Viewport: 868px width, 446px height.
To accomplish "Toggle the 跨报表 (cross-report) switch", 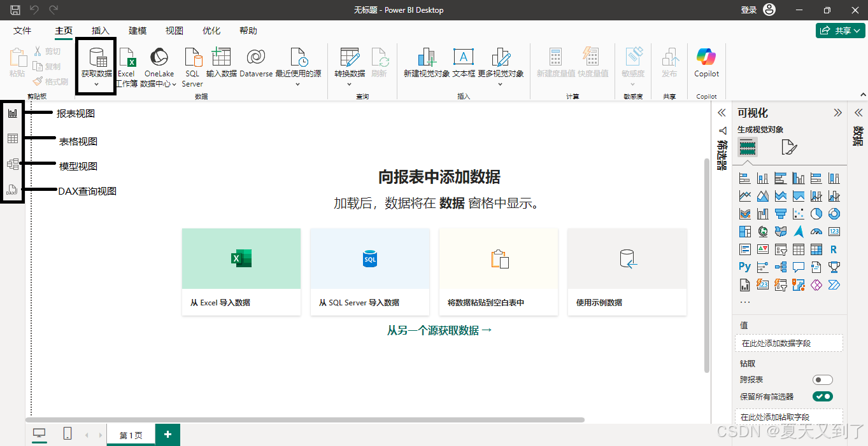I will 823,380.
